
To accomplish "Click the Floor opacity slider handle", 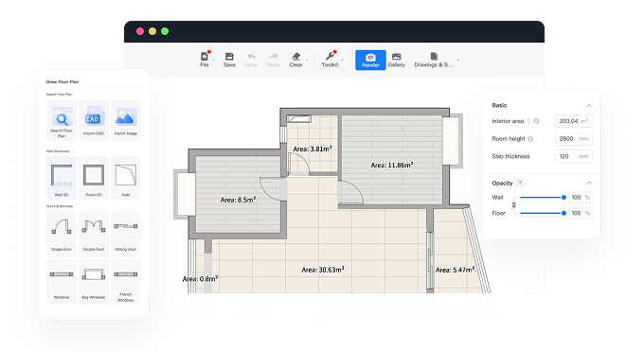I will pos(563,213).
